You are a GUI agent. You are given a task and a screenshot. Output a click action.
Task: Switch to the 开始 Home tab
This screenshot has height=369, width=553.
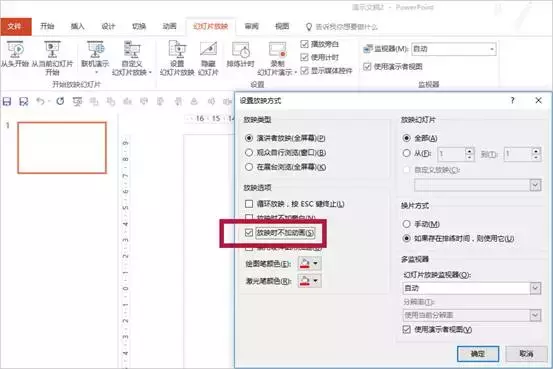(47, 26)
